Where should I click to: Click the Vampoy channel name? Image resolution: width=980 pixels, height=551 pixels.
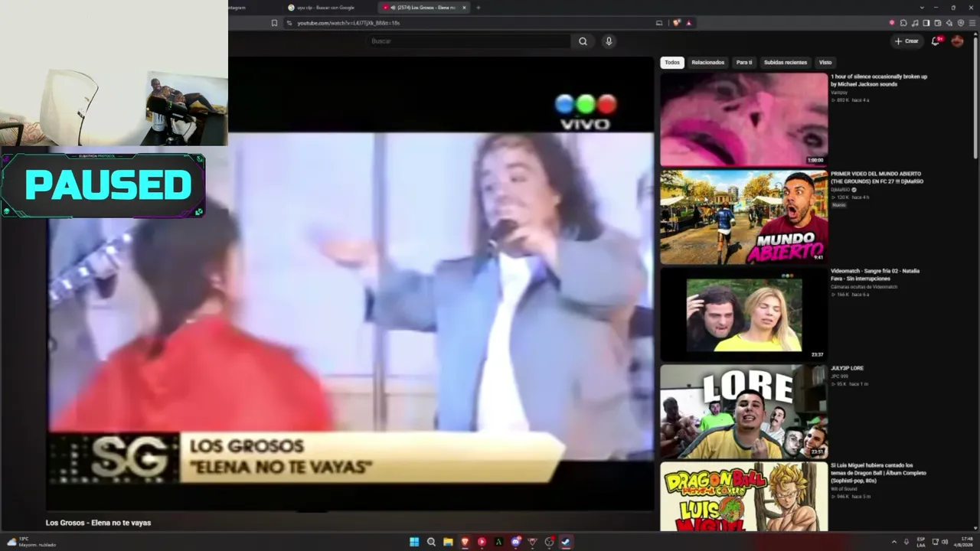839,93
